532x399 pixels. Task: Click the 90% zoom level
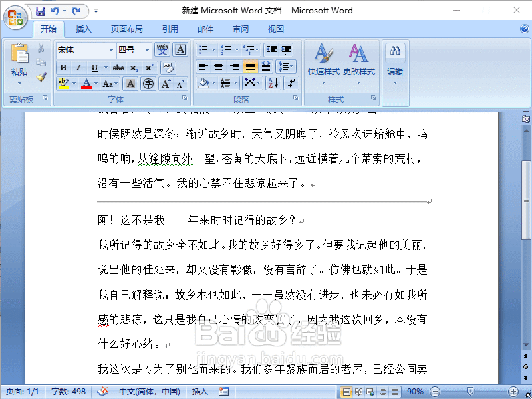point(415,392)
